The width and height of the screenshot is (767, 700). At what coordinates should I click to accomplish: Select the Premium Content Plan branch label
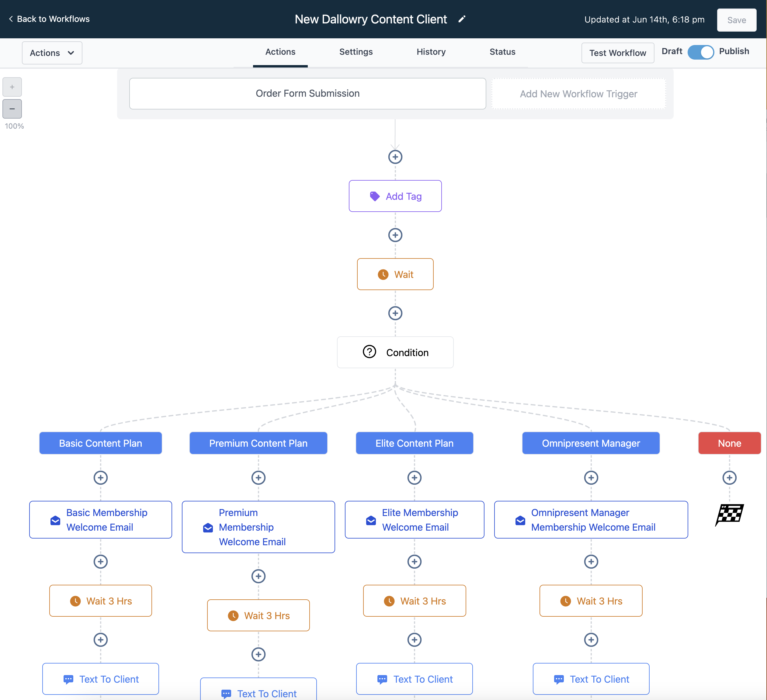(258, 443)
